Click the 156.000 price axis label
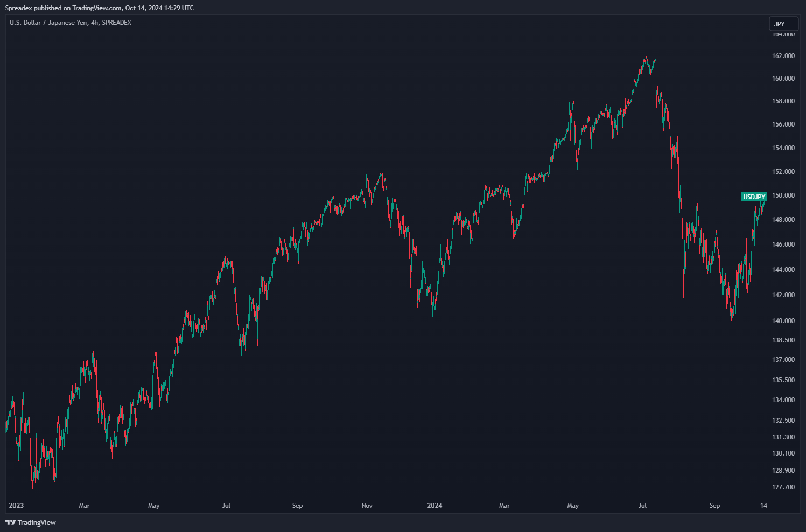The image size is (806, 532). click(783, 124)
